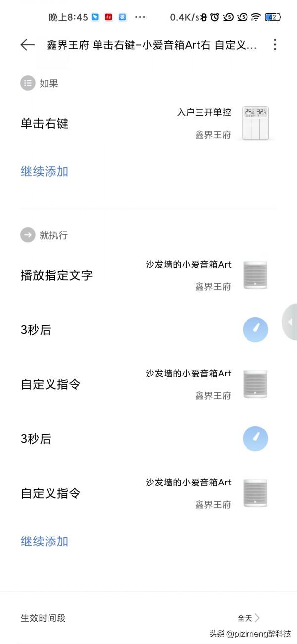Image resolution: width=297 pixels, height=644 pixels.
Task: Tap the first 3秒后 timer clock icon
Action: pyautogui.click(x=255, y=329)
